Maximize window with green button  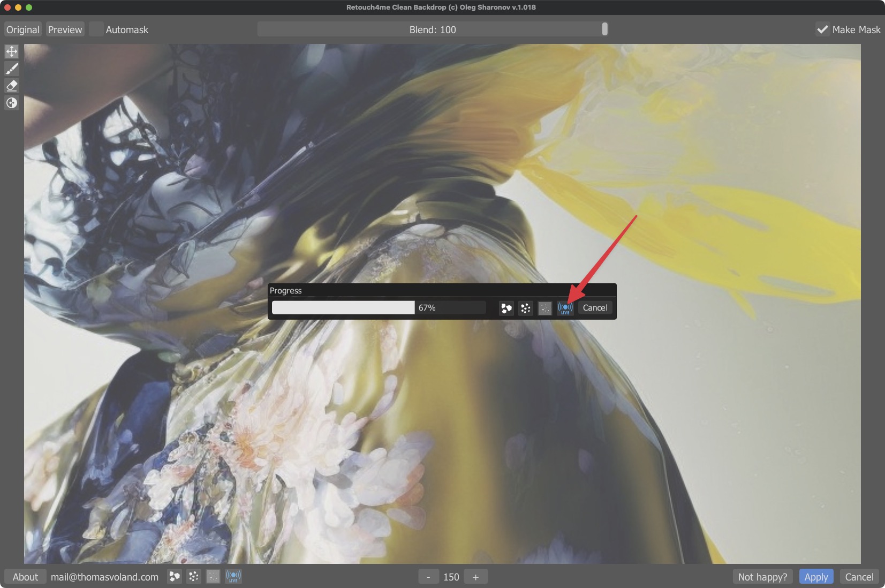pyautogui.click(x=29, y=7)
